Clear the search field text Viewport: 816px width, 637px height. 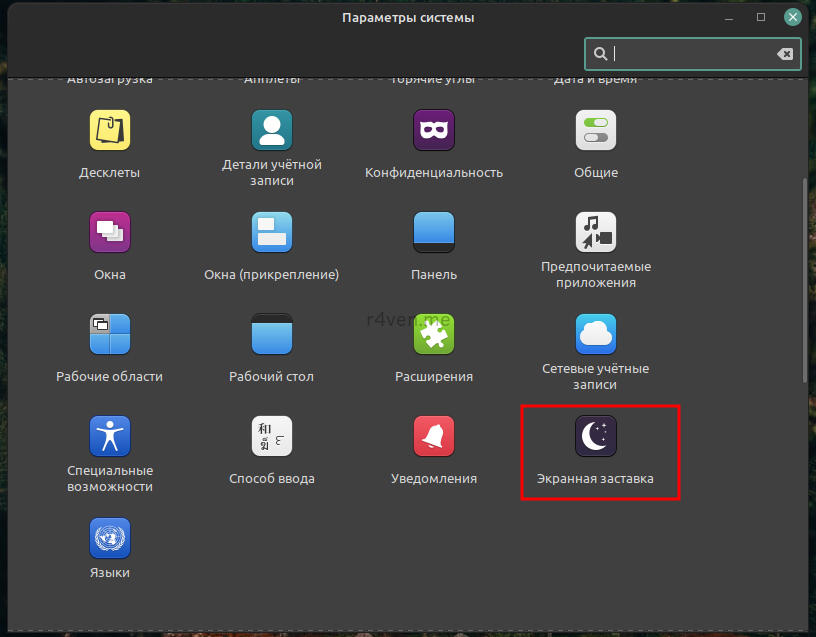point(785,54)
